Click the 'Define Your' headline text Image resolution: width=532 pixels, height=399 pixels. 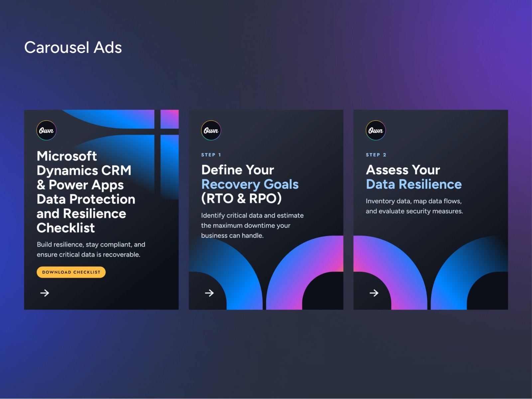(238, 170)
